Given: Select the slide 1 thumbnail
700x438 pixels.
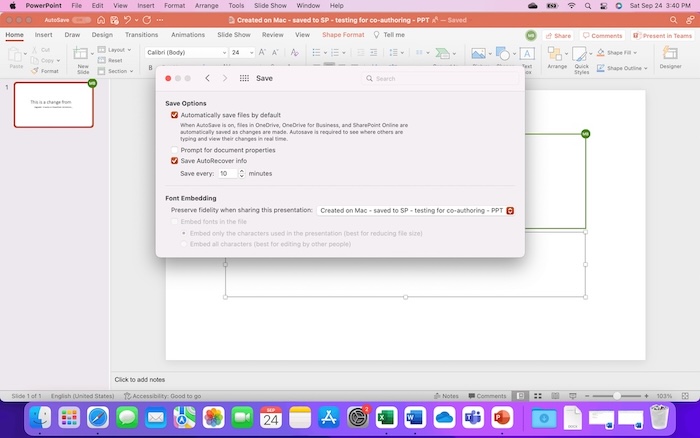Looking at the screenshot, I should [54, 105].
